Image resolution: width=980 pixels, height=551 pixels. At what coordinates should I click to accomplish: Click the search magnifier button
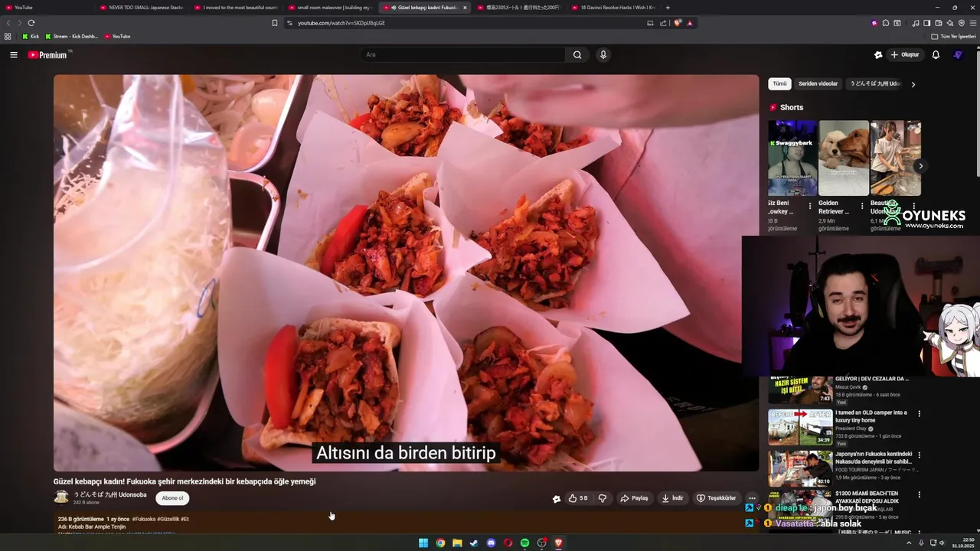point(577,55)
